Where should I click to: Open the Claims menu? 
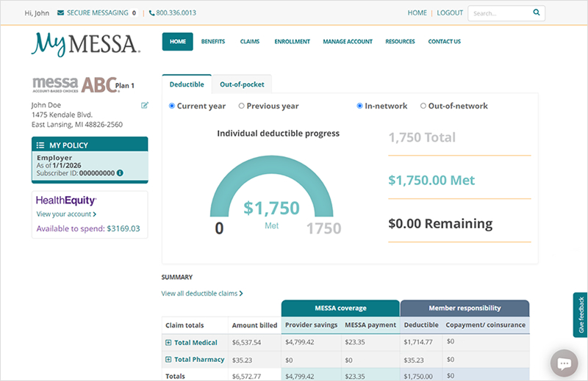(250, 42)
